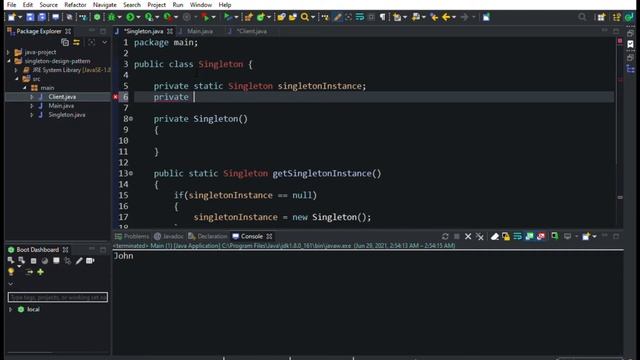640x360 pixels.
Task: Click the Search magnifier toolbar icon
Action: 304,17
